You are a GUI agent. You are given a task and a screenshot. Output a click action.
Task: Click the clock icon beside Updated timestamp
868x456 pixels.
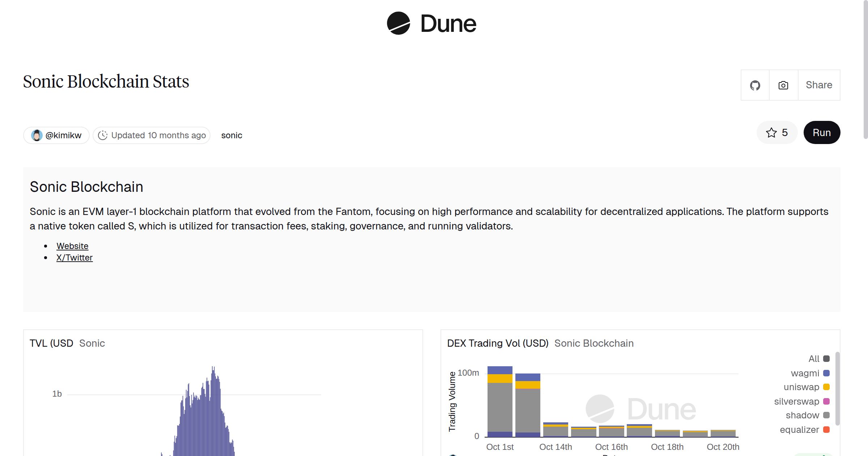tap(103, 135)
